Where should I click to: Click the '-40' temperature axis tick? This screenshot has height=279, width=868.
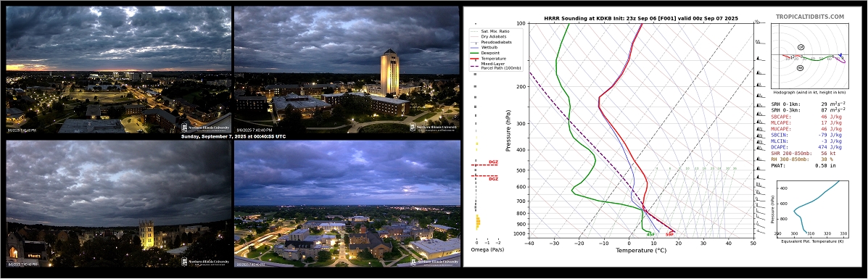tap(530, 243)
